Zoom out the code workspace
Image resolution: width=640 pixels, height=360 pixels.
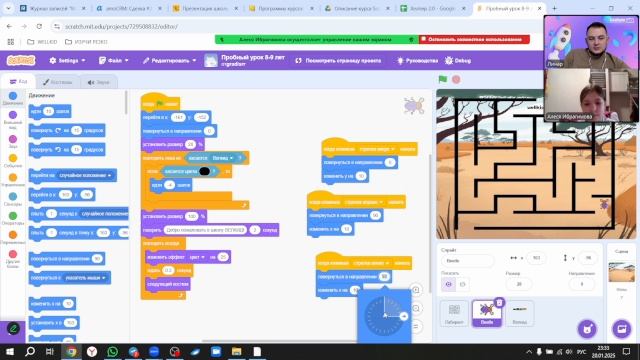416,308
